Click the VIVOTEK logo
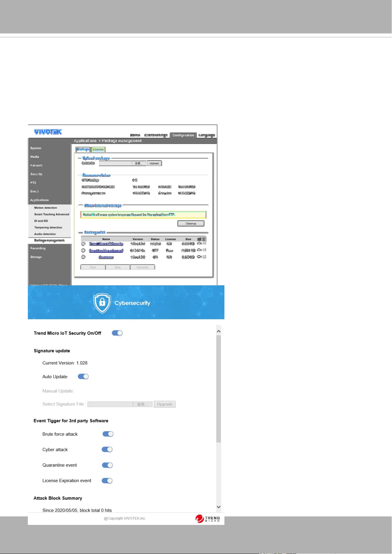Screen dimensions: 392x554 tap(48, 132)
